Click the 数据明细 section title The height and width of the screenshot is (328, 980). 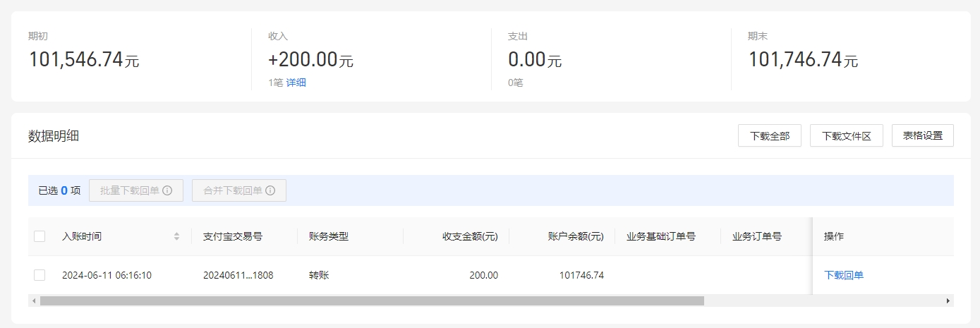pyautogui.click(x=54, y=136)
